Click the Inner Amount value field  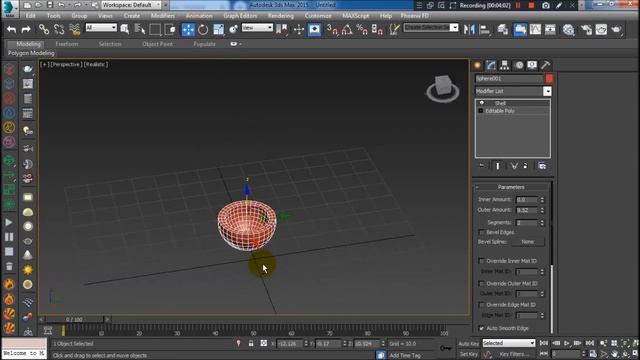[x=527, y=200]
